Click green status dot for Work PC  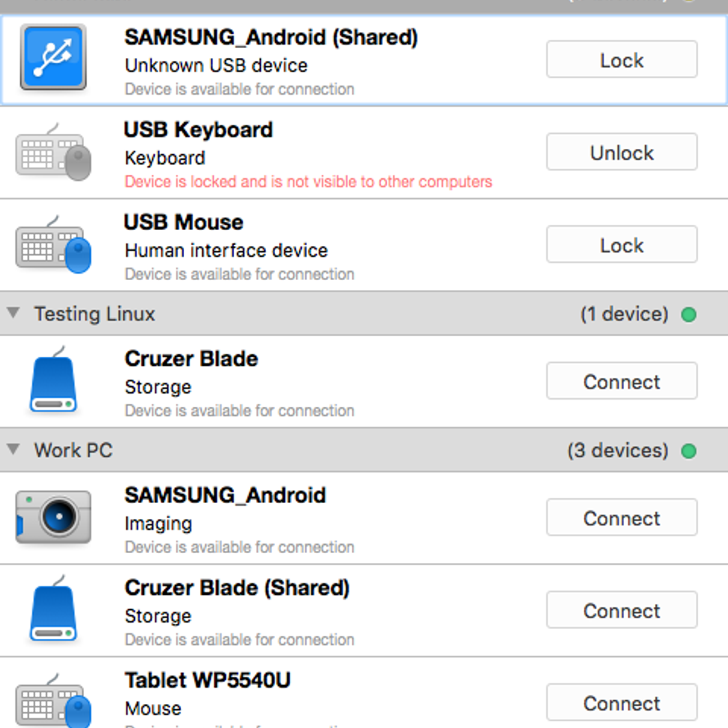pyautogui.click(x=689, y=451)
